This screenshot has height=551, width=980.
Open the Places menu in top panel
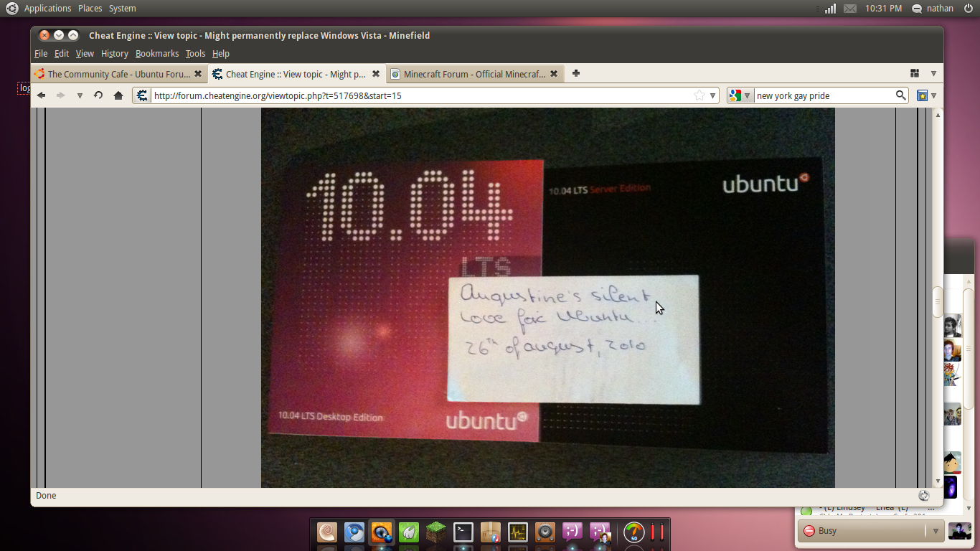[x=90, y=9]
